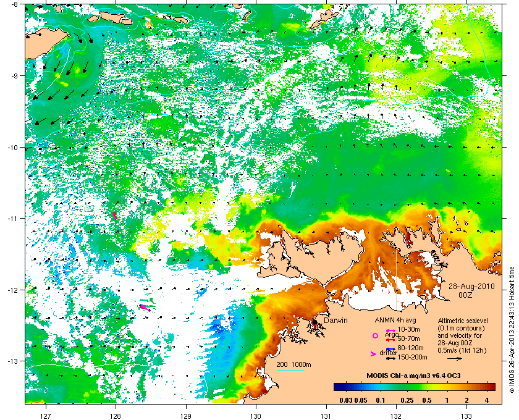Click the '-11' latitude axis label
This screenshot has height=420, width=519.
(x=13, y=219)
